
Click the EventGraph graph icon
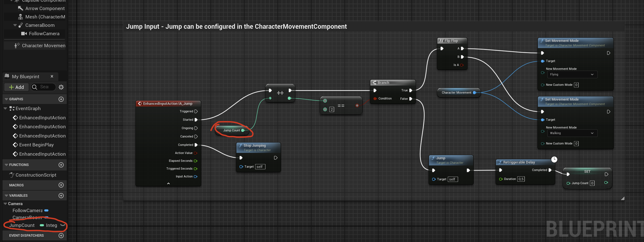click(x=12, y=108)
